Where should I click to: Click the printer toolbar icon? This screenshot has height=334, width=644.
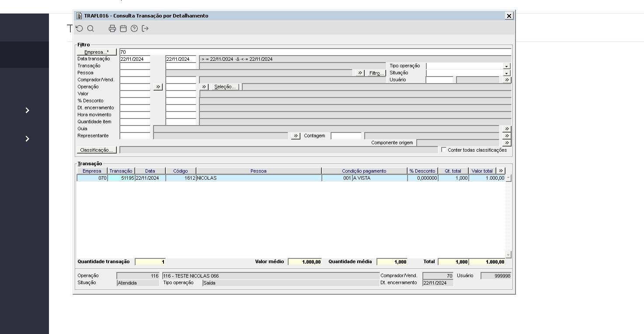click(112, 28)
